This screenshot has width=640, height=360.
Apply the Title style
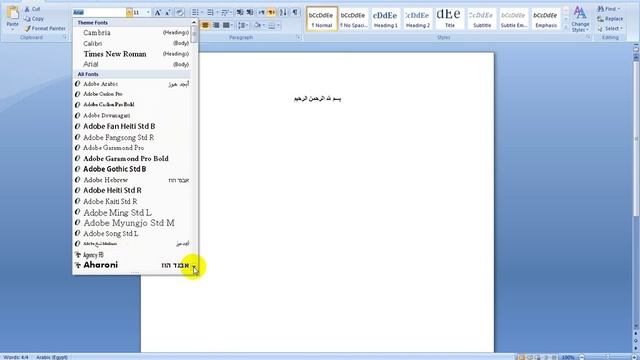pos(449,19)
